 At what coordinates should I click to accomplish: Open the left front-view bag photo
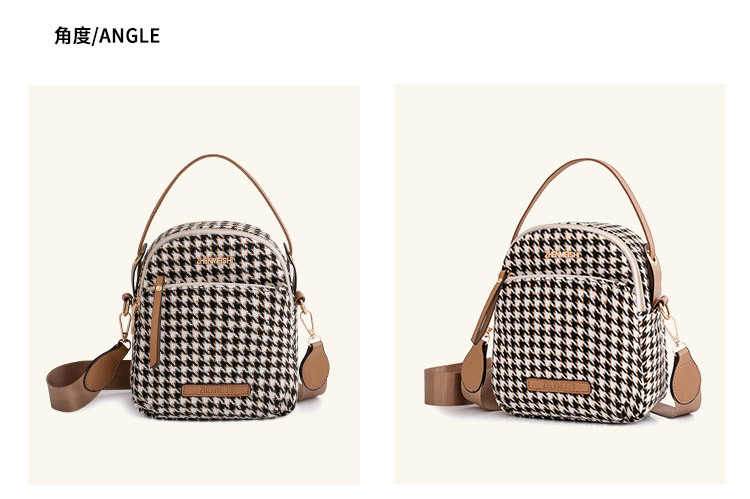[x=194, y=285]
